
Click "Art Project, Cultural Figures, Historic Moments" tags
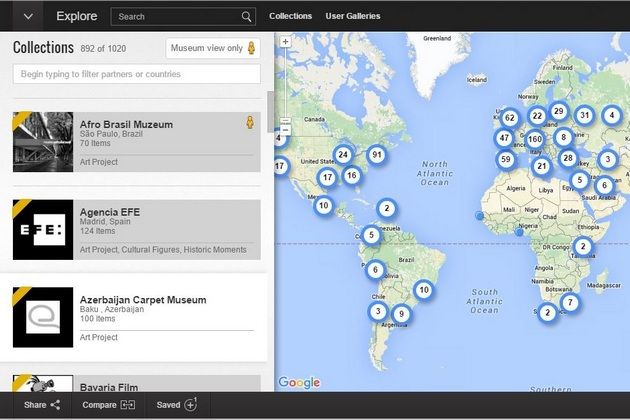coord(163,250)
